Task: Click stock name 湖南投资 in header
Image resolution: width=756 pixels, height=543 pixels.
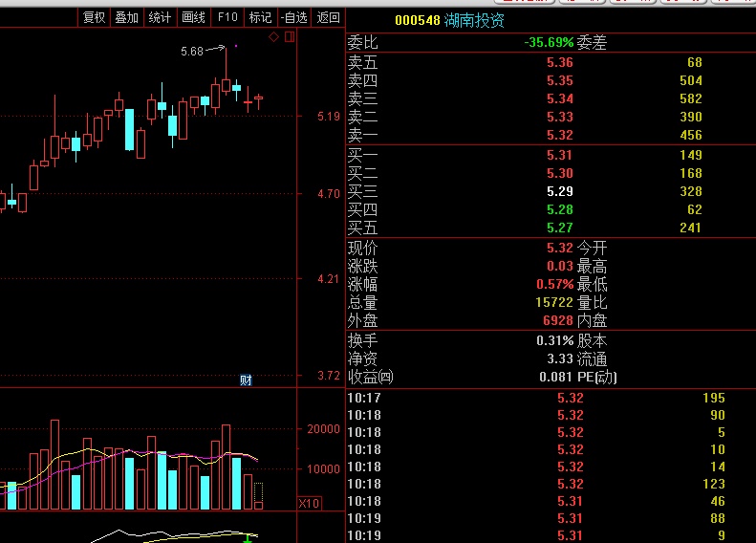Action: (474, 20)
